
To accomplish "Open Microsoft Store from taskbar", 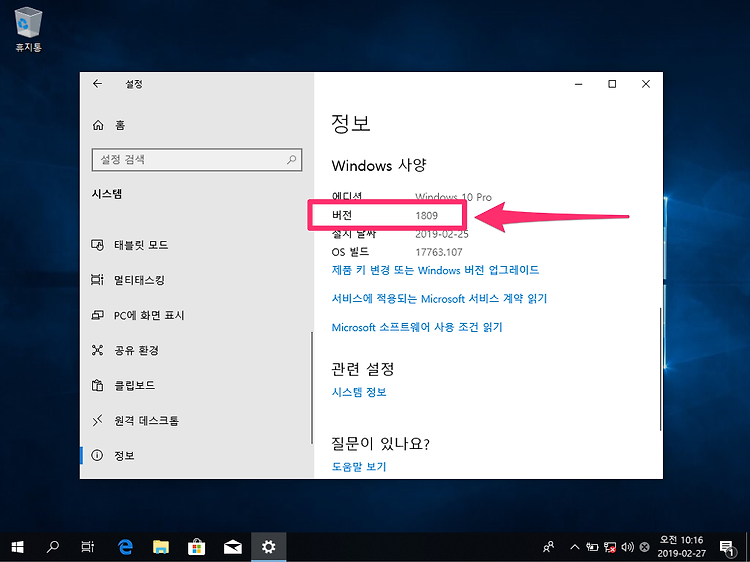I will point(197,547).
